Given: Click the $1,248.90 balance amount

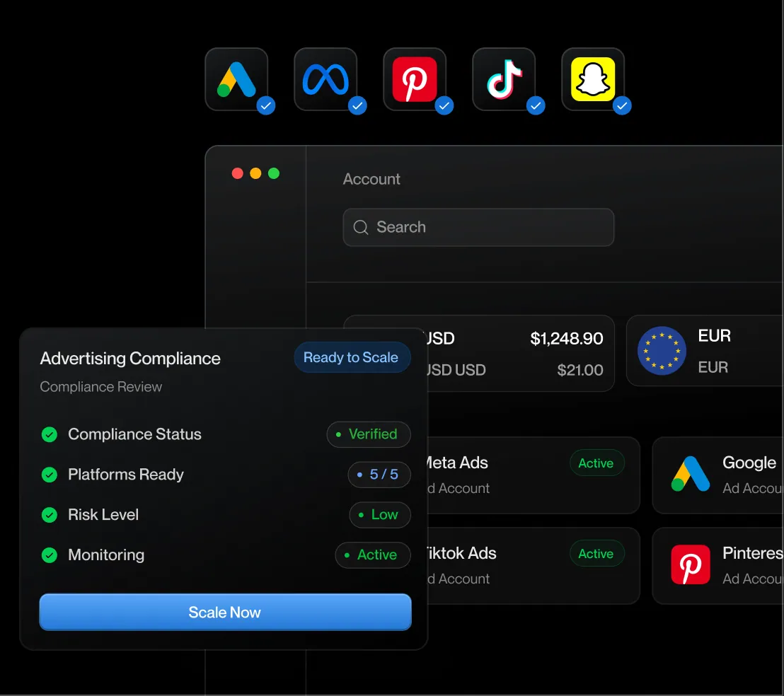Looking at the screenshot, I should [x=567, y=338].
